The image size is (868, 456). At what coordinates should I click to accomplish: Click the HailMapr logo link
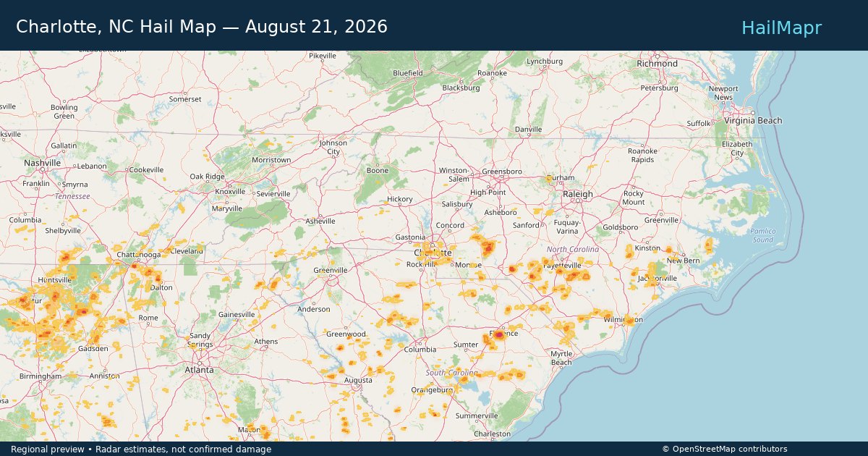click(x=781, y=28)
